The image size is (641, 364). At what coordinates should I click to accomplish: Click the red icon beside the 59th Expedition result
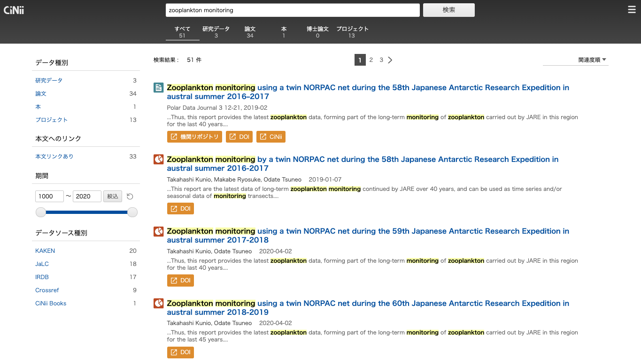click(x=158, y=231)
